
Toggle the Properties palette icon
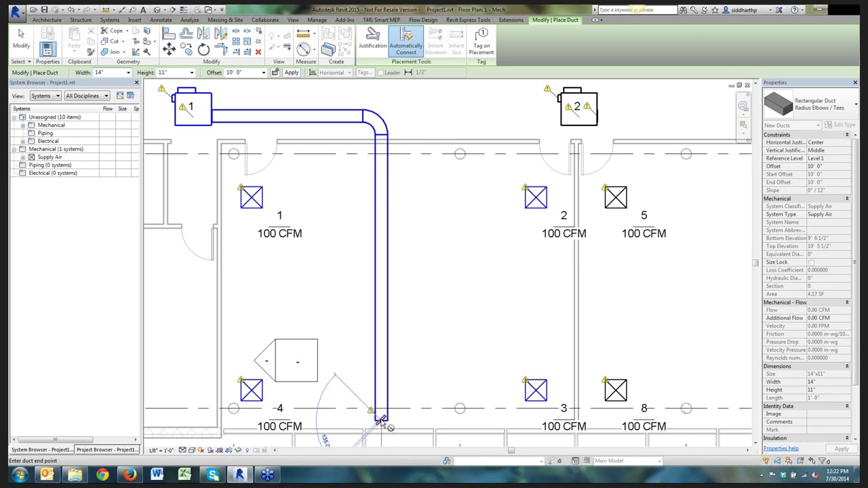[x=47, y=48]
